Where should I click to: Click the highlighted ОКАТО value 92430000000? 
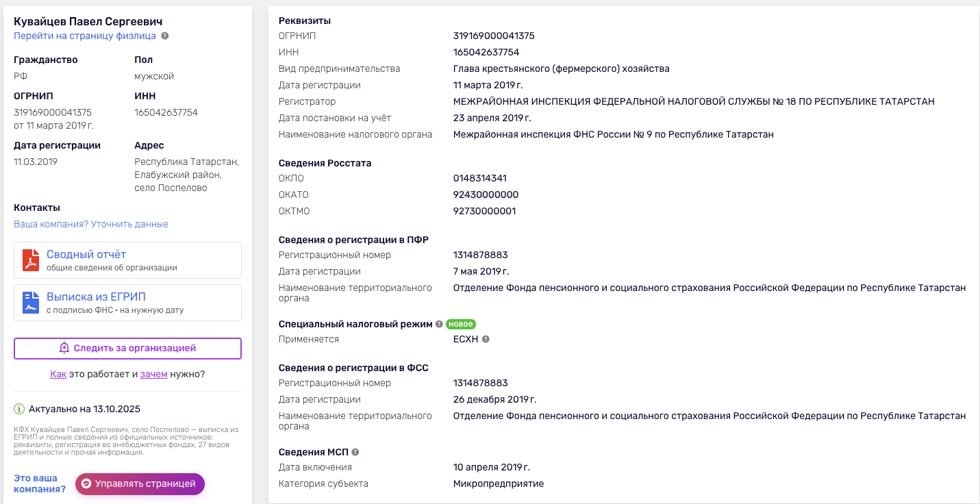click(x=486, y=194)
